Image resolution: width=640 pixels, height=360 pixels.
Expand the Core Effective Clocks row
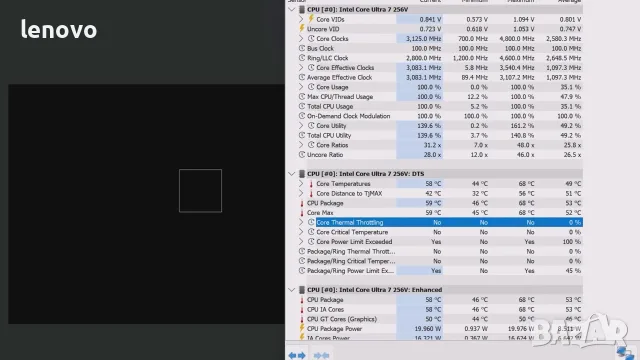click(x=301, y=67)
